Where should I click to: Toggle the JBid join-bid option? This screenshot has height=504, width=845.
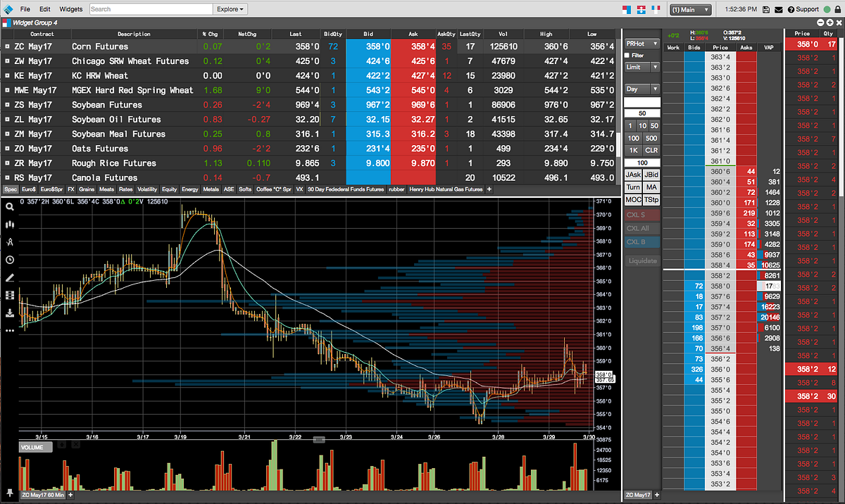(x=650, y=174)
